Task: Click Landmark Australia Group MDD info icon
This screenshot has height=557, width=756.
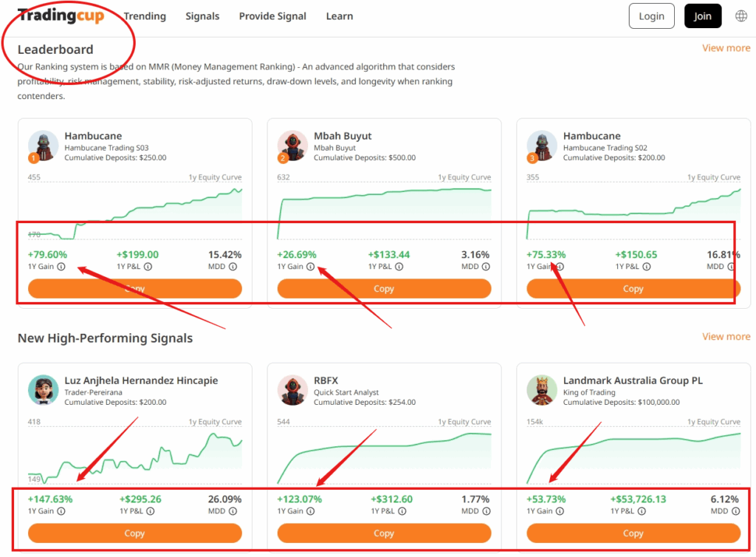Action: [x=735, y=511]
